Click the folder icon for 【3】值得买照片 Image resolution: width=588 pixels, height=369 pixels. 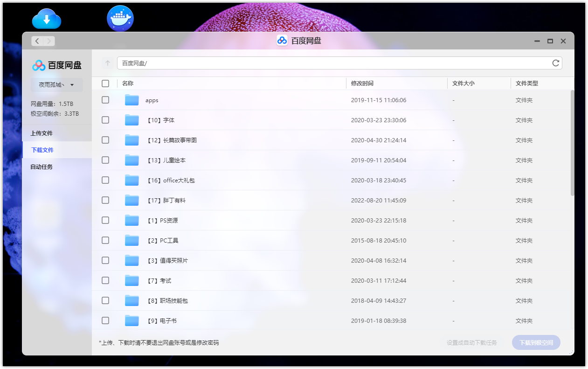click(x=132, y=260)
